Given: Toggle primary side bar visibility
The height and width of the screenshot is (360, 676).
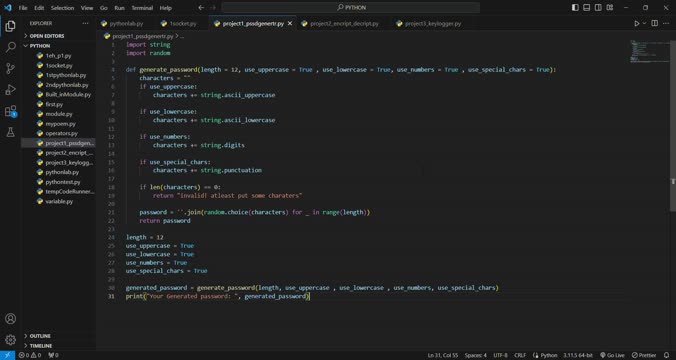Looking at the screenshot, I should coord(575,8).
